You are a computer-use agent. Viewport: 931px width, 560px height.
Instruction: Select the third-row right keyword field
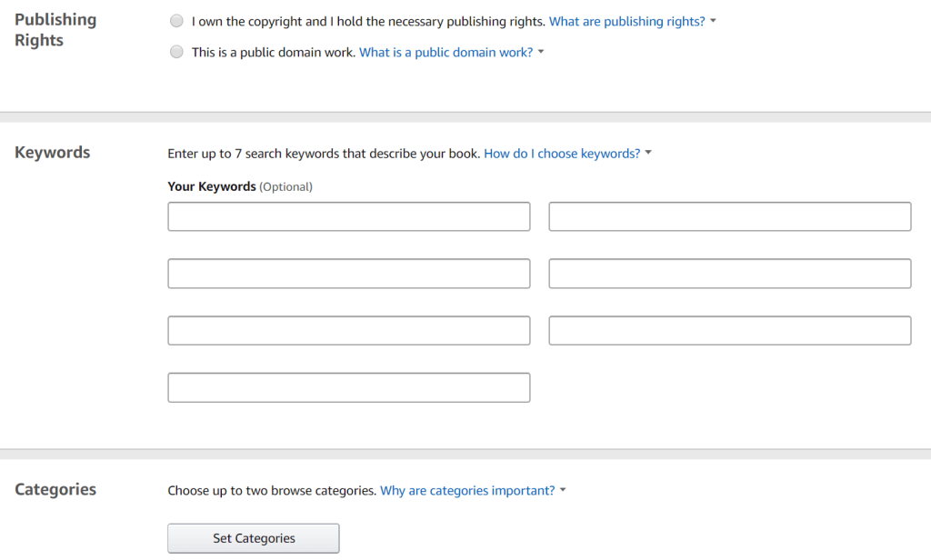(729, 331)
